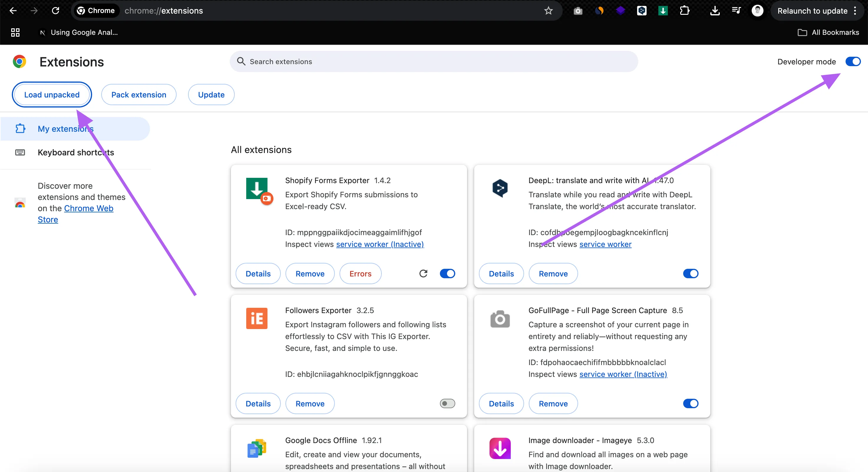Open the apps grid in bookmarks bar

coord(15,32)
